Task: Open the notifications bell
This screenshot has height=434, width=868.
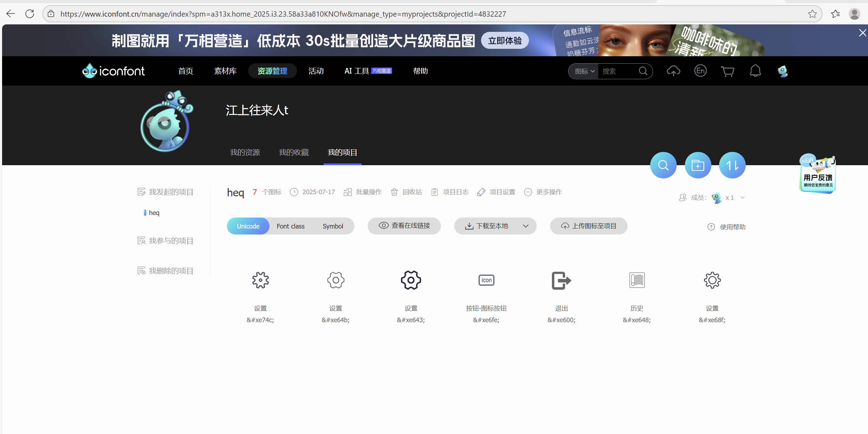Action: 755,71
